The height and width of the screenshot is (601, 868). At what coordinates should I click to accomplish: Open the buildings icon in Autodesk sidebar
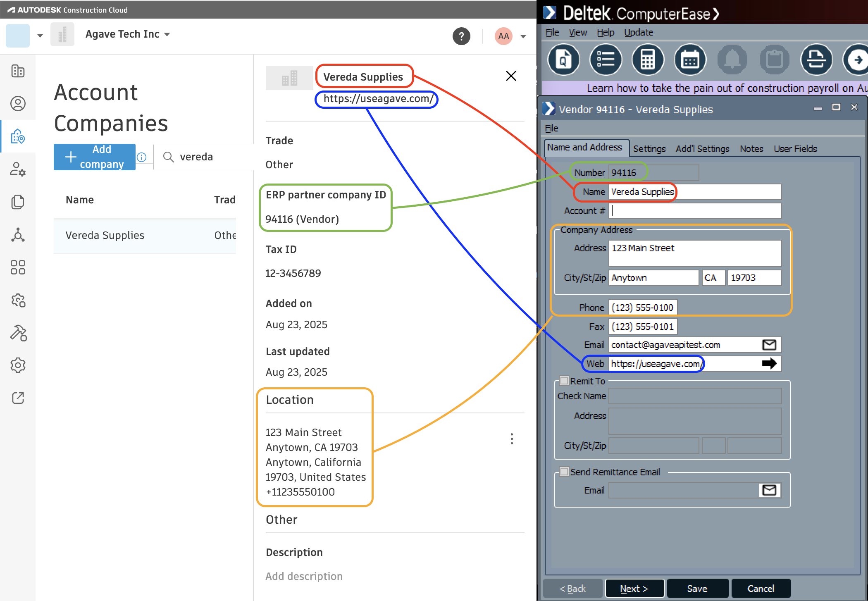pyautogui.click(x=18, y=71)
